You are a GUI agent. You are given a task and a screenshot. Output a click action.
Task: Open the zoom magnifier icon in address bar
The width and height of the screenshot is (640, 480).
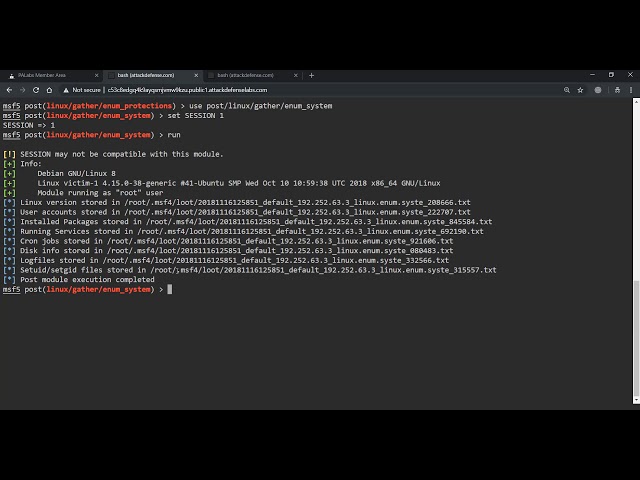pos(567,90)
